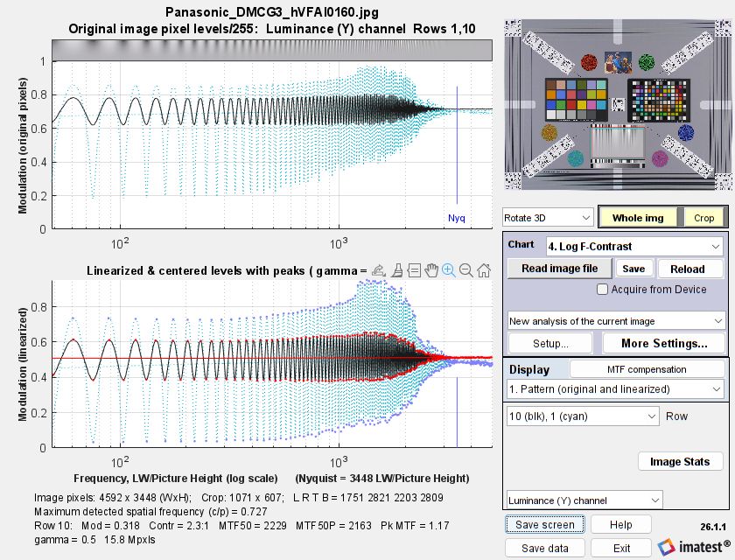This screenshot has width=735, height=560.
Task: Click Read image file button
Action: pos(560,269)
